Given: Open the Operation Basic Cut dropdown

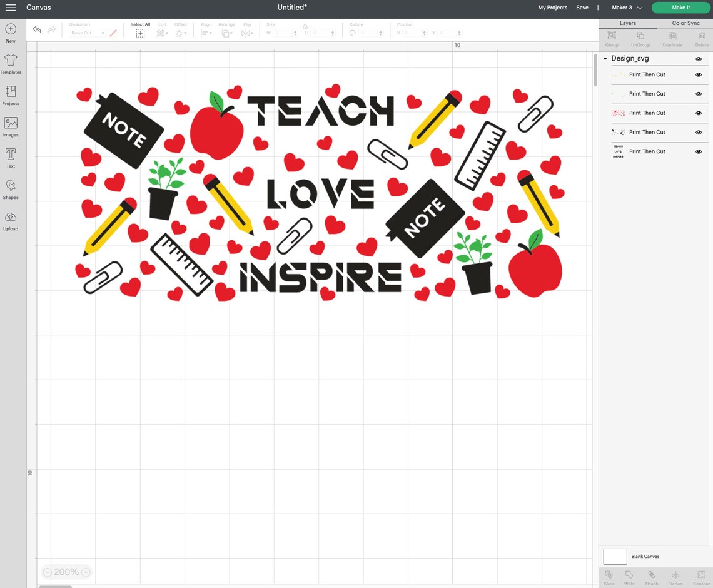Looking at the screenshot, I should pos(88,33).
